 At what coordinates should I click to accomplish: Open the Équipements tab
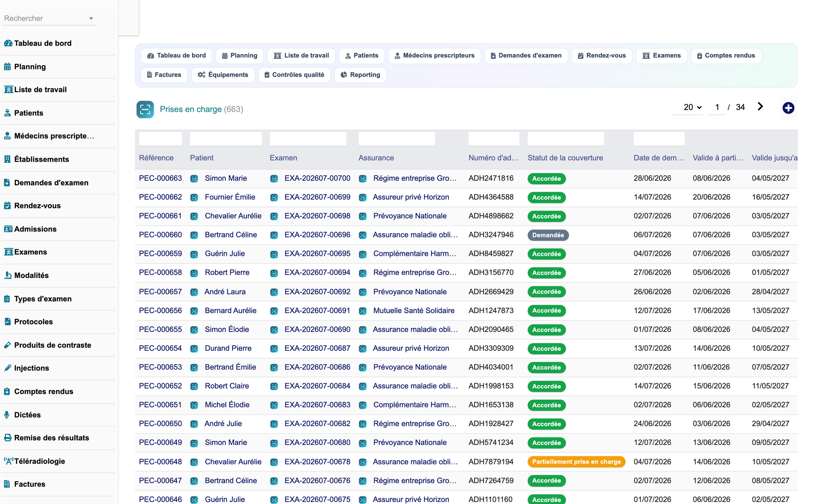223,75
